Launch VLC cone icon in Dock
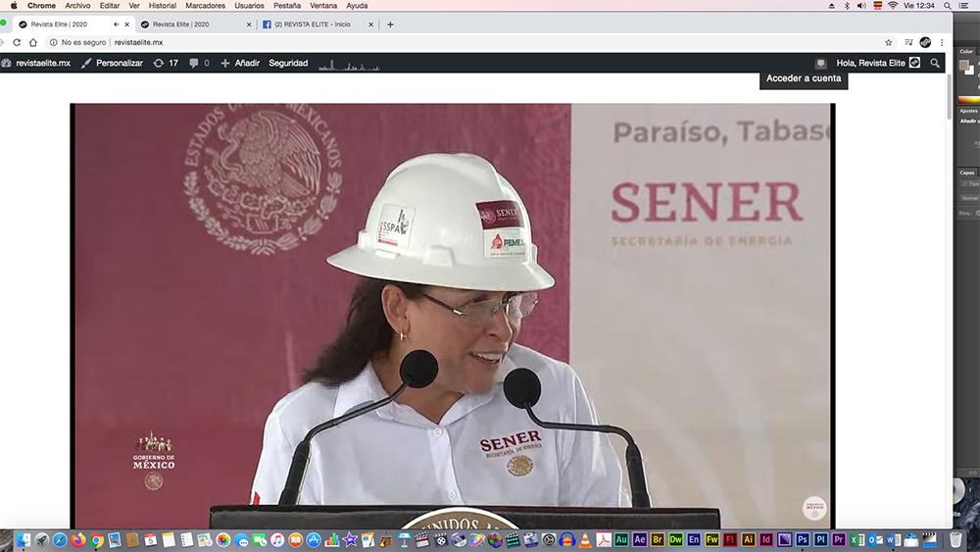The image size is (980, 552). [x=585, y=539]
